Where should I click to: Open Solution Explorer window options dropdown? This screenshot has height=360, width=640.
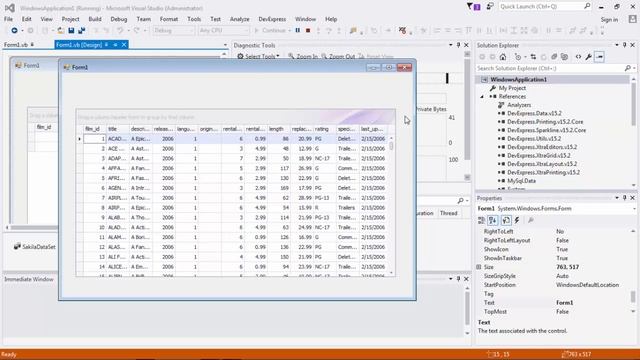617,45
